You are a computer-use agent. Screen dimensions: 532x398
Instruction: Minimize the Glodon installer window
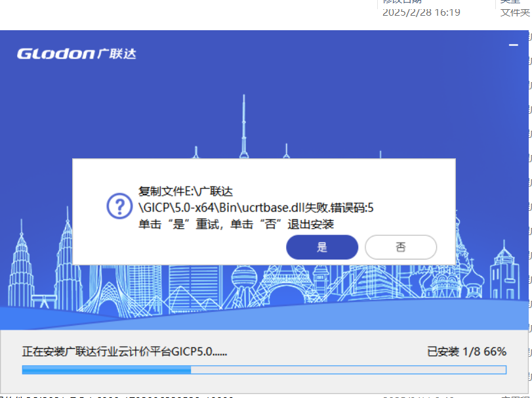[x=514, y=45]
